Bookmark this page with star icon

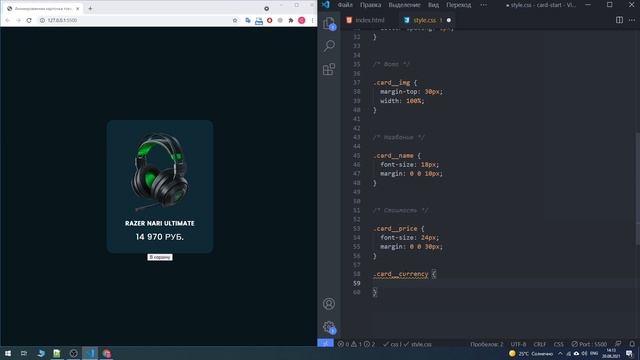235,20
